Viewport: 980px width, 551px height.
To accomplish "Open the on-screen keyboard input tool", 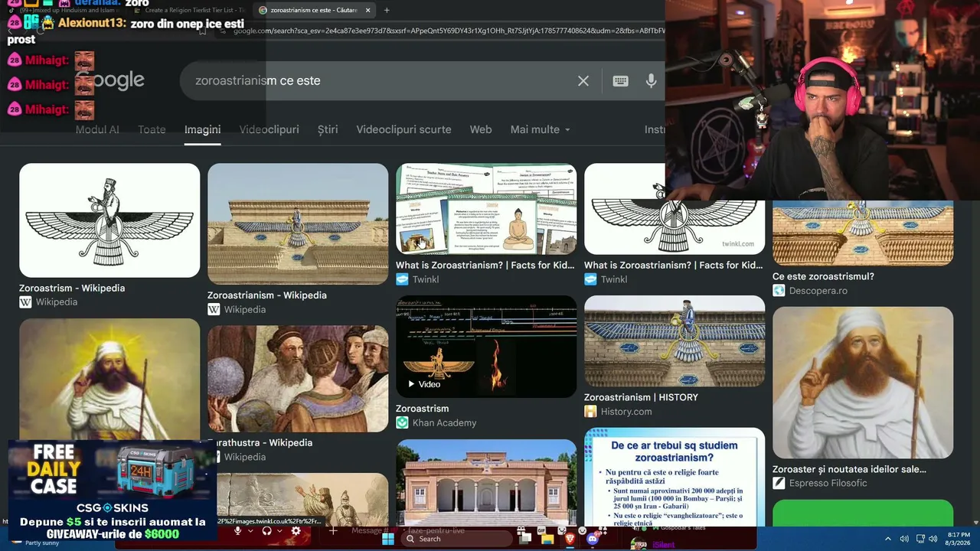I will pyautogui.click(x=620, y=80).
